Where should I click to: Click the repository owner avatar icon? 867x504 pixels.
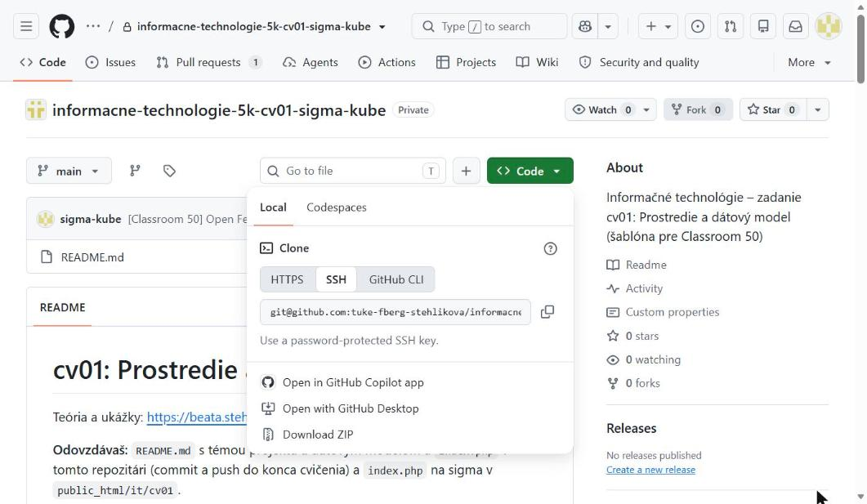tap(36, 110)
